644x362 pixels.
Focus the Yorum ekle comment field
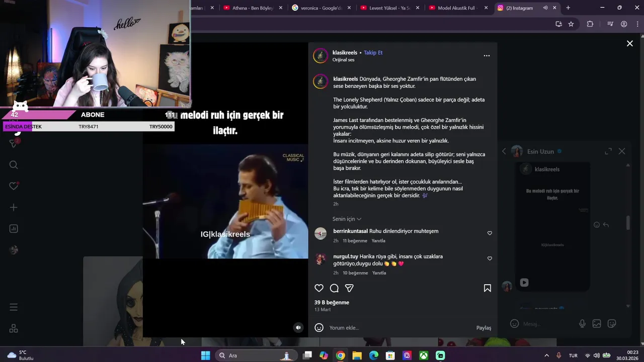tap(400, 328)
